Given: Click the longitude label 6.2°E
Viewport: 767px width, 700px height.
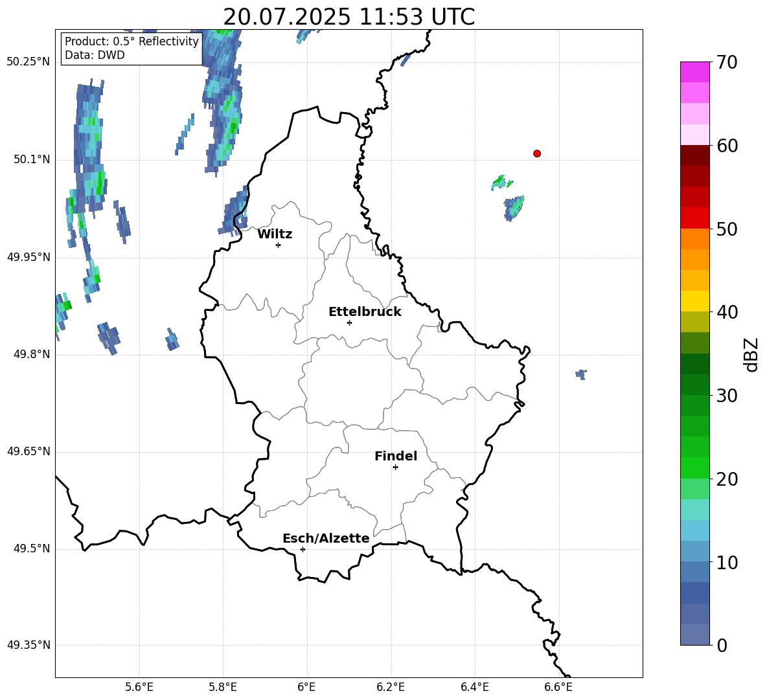Looking at the screenshot, I should (x=391, y=687).
